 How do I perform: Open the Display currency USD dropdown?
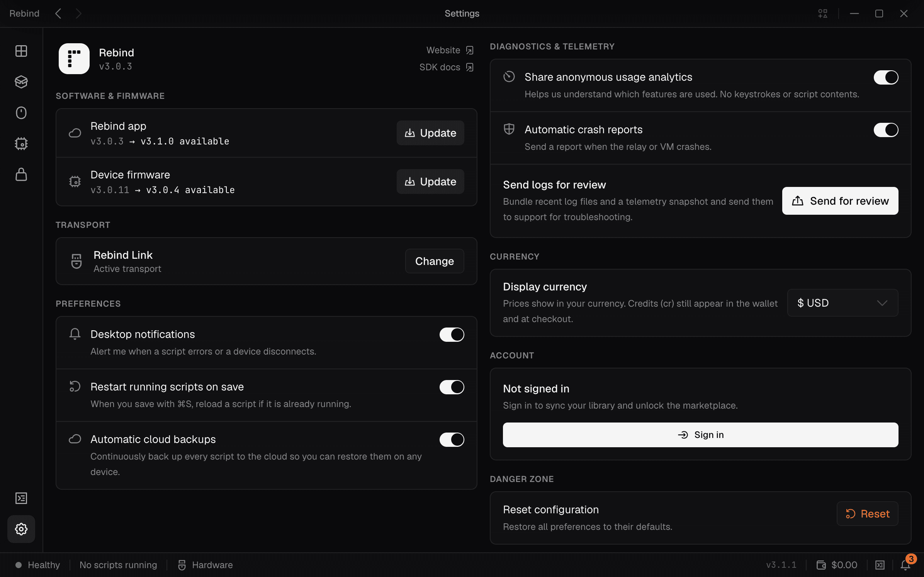[x=843, y=303]
